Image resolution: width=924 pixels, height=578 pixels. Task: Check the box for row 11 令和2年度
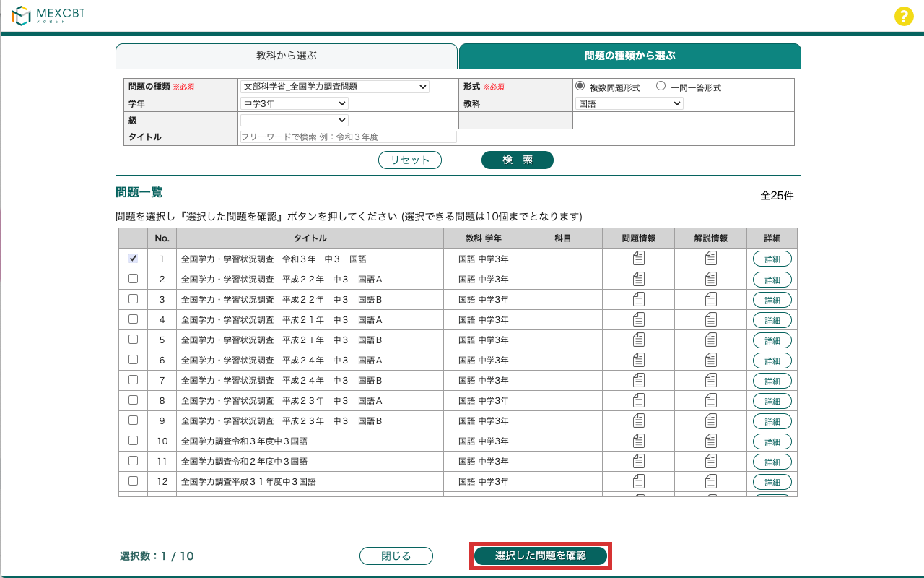pyautogui.click(x=133, y=461)
